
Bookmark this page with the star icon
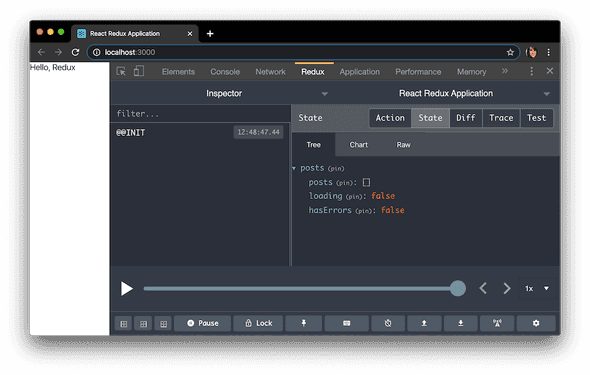[x=510, y=53]
